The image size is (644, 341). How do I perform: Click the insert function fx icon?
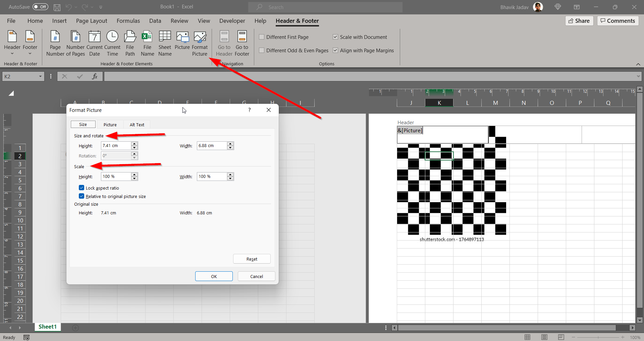(95, 76)
